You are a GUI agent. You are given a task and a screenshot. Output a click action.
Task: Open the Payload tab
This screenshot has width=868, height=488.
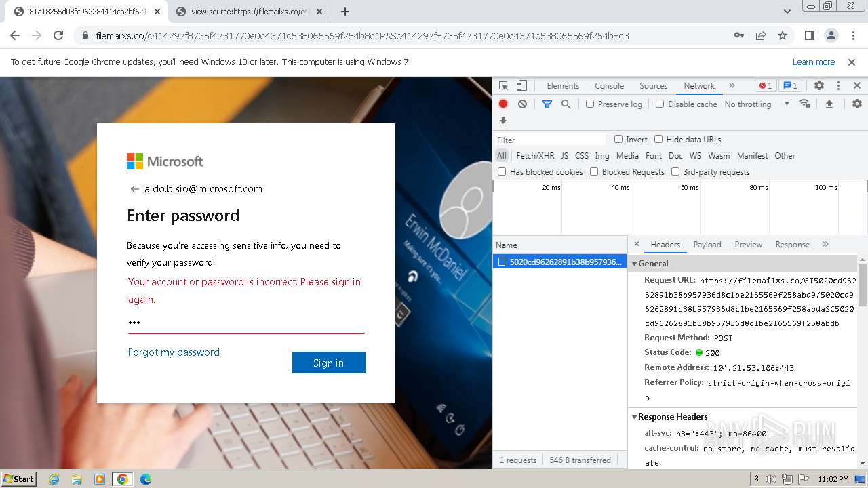click(x=707, y=245)
